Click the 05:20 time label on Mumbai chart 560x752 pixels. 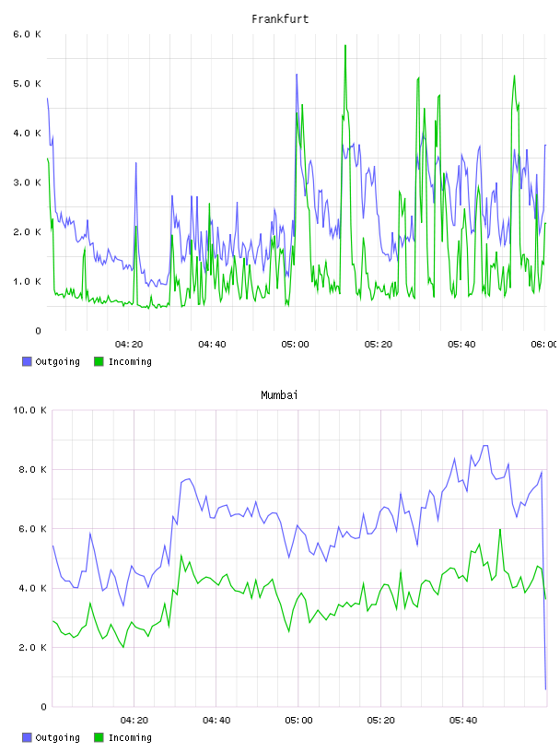pos(380,721)
